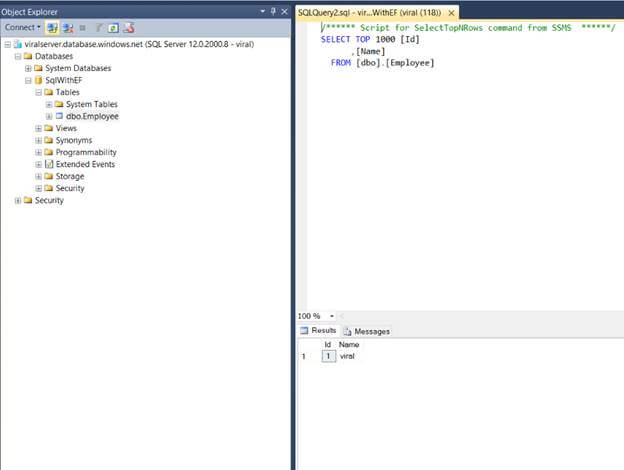The image size is (624, 470).
Task: Toggle auto-hide pin of Object Explorer
Action: pyautogui.click(x=273, y=12)
